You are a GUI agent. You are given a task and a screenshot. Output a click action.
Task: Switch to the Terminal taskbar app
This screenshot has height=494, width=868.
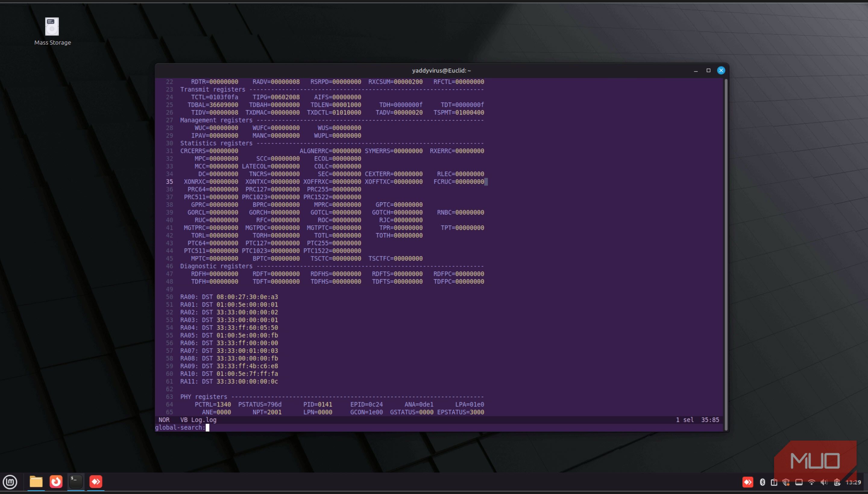pos(76,481)
